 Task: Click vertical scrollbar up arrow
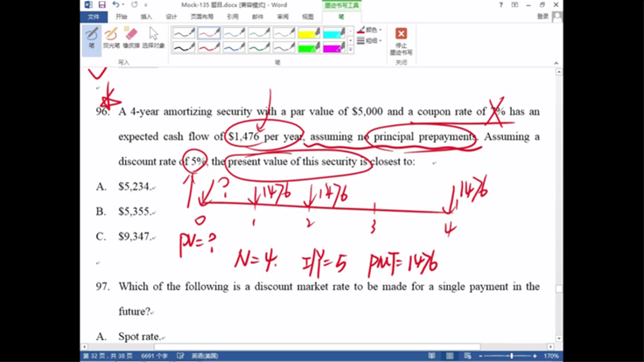click(x=559, y=72)
